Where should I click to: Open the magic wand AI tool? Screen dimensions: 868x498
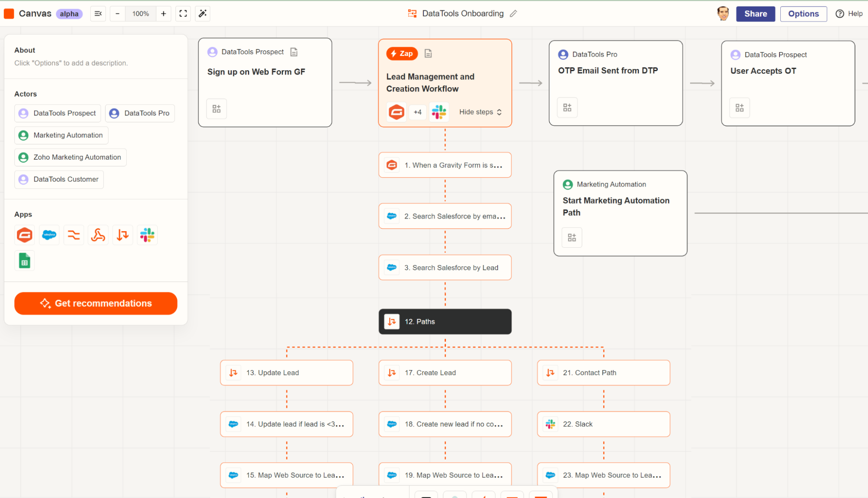(x=202, y=14)
